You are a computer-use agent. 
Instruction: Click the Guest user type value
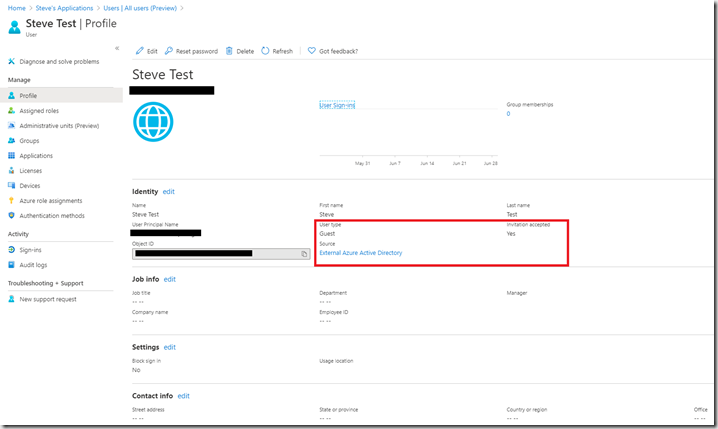(x=327, y=234)
